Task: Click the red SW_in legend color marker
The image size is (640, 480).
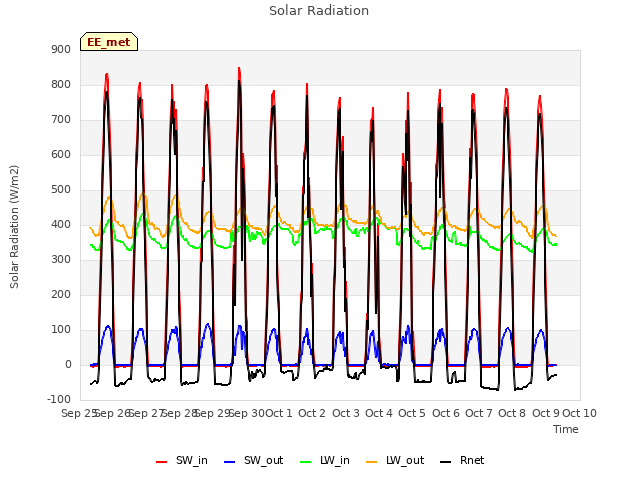Action: click(162, 462)
